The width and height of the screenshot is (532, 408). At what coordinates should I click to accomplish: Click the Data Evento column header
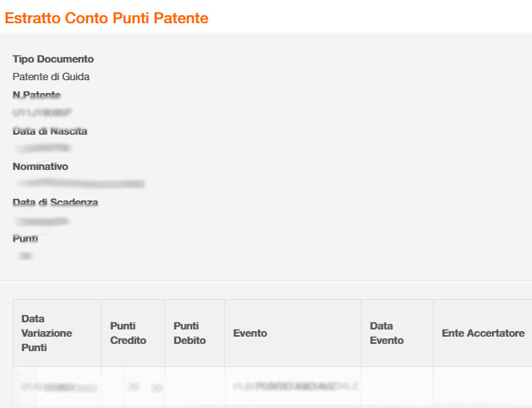387,333
